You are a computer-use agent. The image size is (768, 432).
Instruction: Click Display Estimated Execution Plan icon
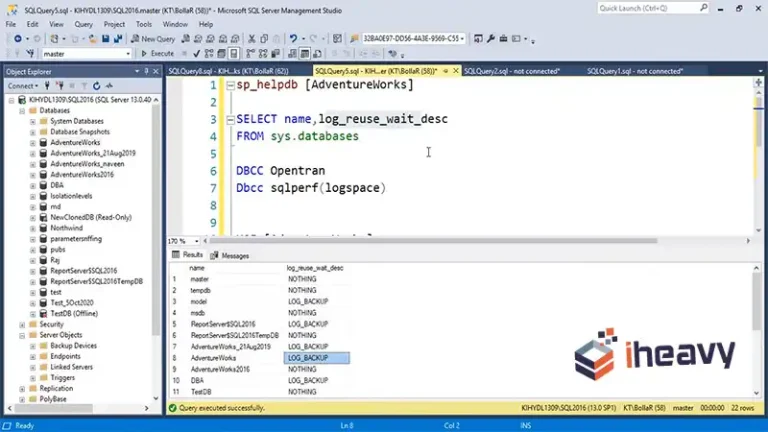click(209, 54)
